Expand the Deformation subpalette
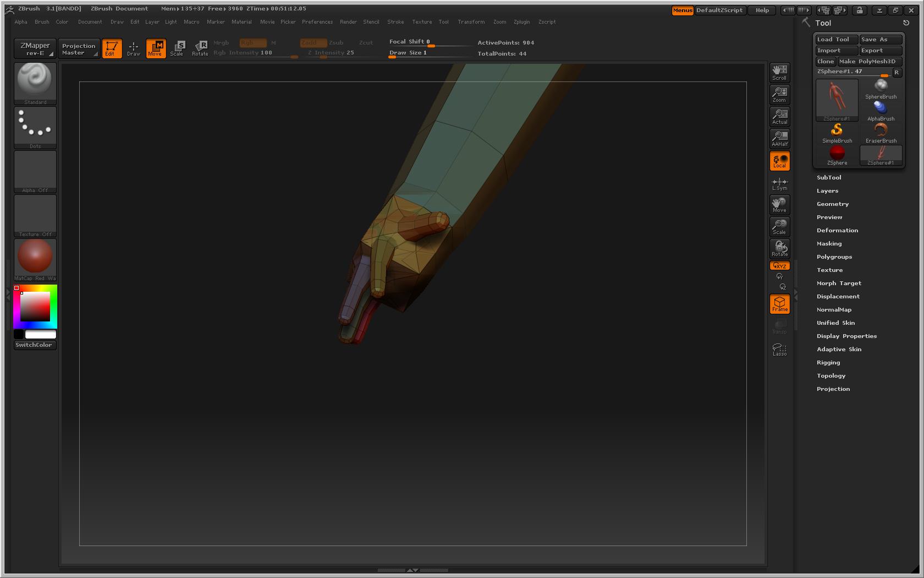924x578 pixels. click(x=837, y=230)
